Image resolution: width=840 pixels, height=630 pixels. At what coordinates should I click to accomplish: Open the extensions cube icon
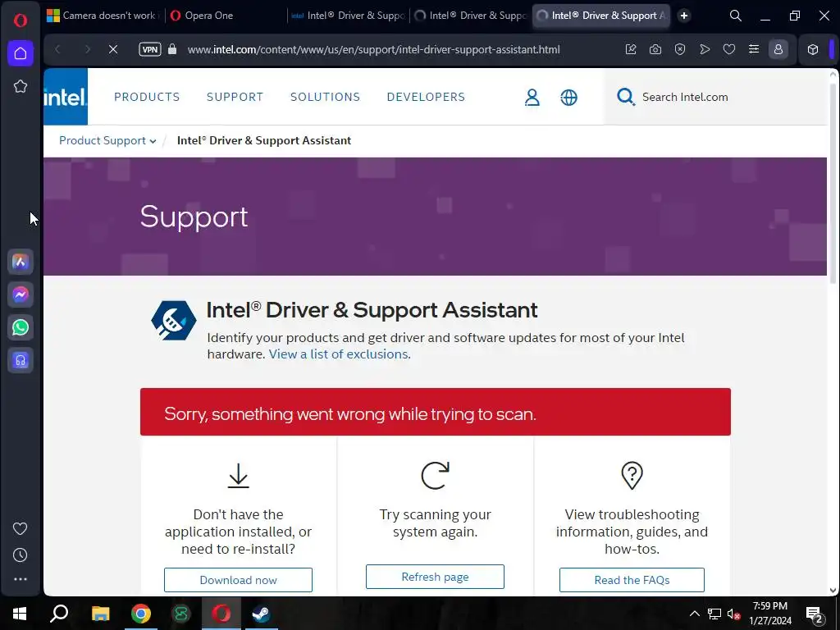[813, 50]
